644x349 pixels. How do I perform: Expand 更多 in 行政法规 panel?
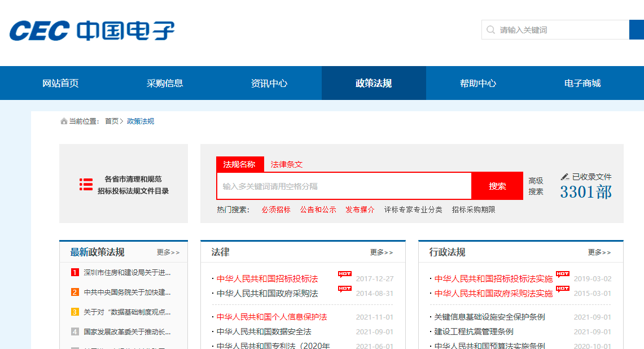click(x=599, y=252)
